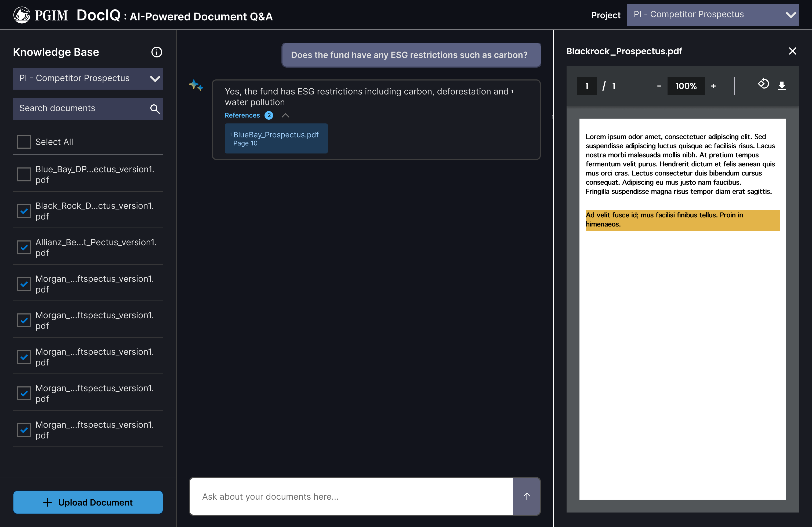Uncheck the third Morgan prospectus document
812x527 pixels.
(x=24, y=357)
